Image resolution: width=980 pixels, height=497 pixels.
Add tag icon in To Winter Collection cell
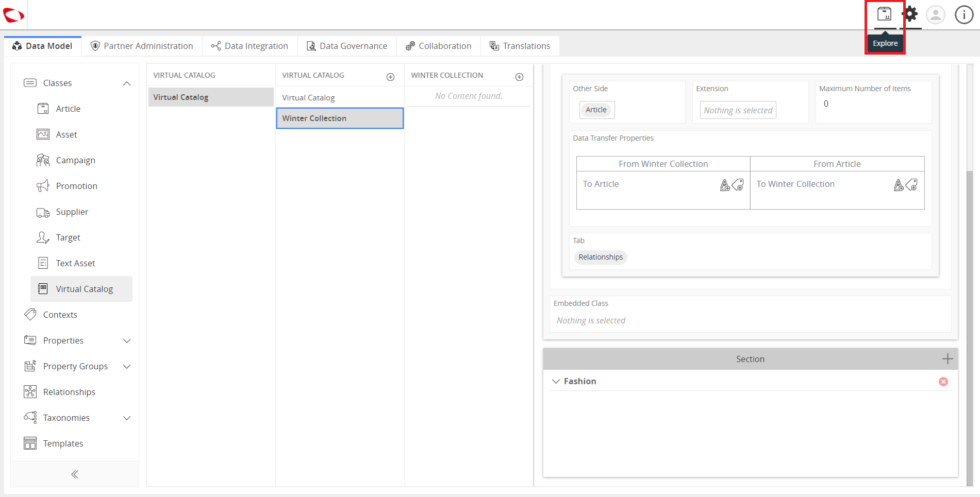911,184
